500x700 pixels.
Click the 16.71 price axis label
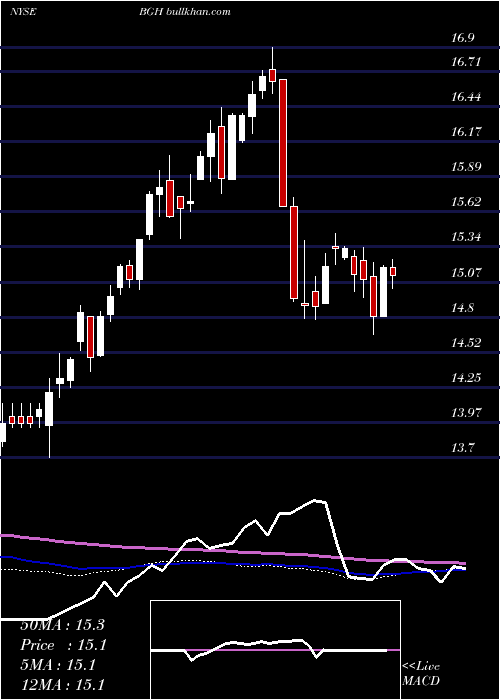click(x=466, y=62)
